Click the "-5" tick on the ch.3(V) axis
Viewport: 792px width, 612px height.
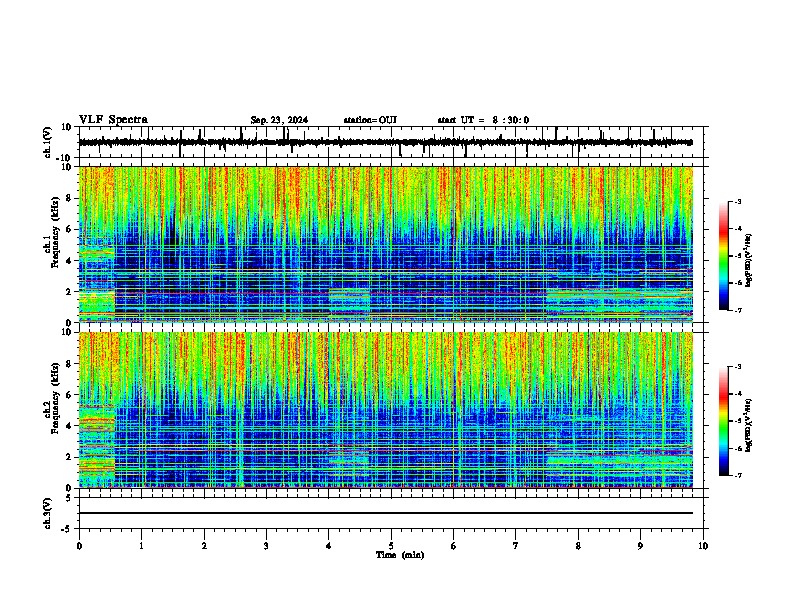[x=68, y=529]
